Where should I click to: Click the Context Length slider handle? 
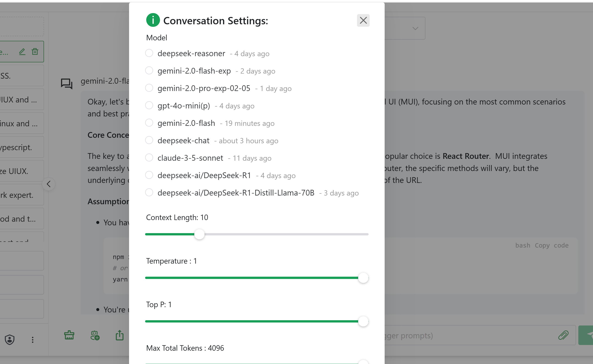[x=199, y=234]
